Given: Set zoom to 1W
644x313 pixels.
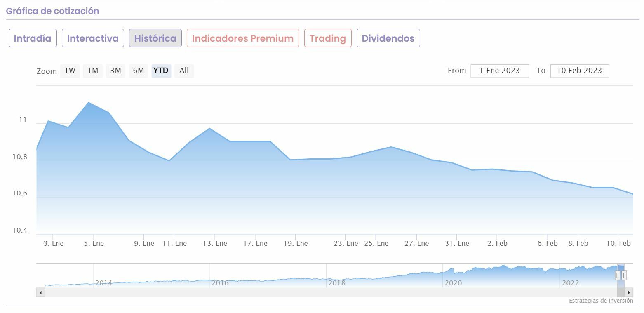Looking at the screenshot, I should (70, 71).
